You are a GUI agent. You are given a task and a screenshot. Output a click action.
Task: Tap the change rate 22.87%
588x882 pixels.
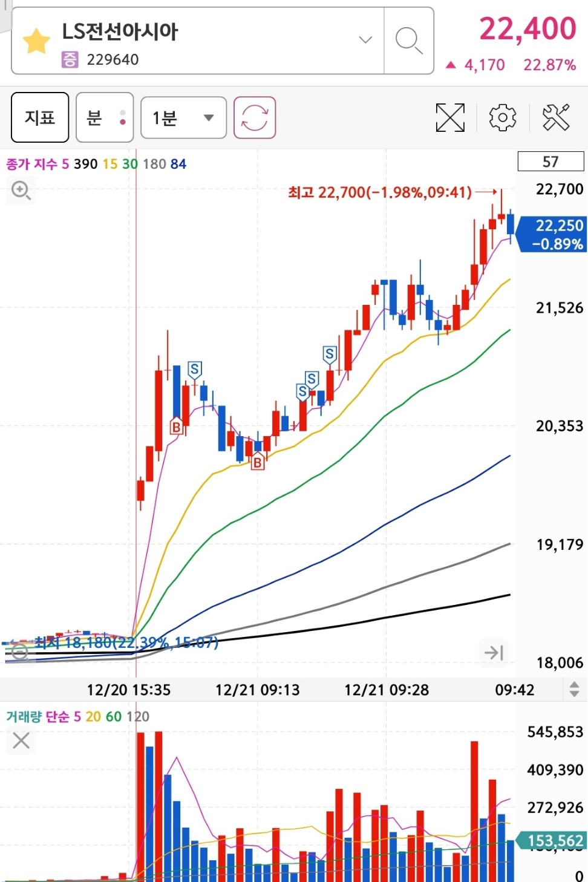coord(549,65)
